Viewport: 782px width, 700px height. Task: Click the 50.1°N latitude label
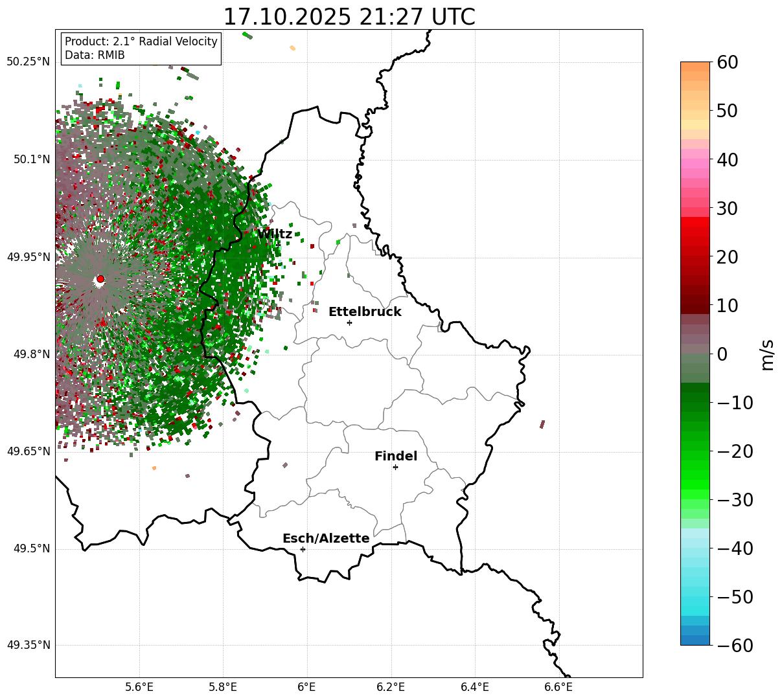pos(31,159)
